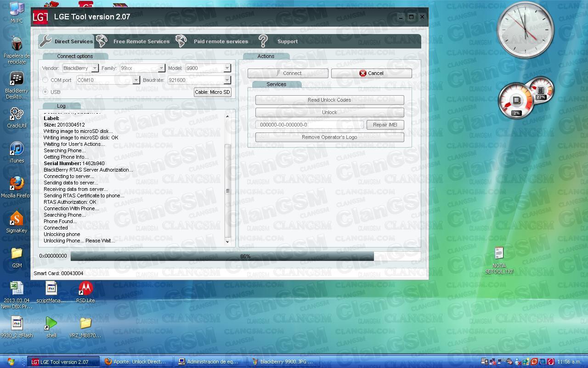Image resolution: width=588 pixels, height=368 pixels.
Task: Expand the Baudrate 921600 dropdown
Action: click(x=227, y=80)
